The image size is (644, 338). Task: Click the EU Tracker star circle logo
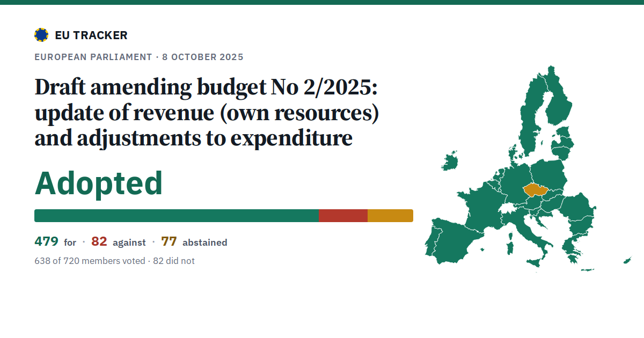point(41,35)
